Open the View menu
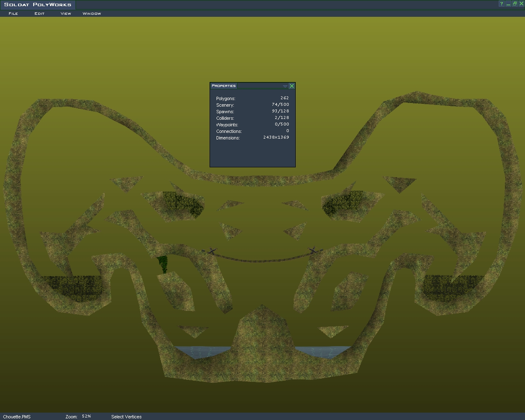This screenshot has height=420, width=525. [66, 14]
